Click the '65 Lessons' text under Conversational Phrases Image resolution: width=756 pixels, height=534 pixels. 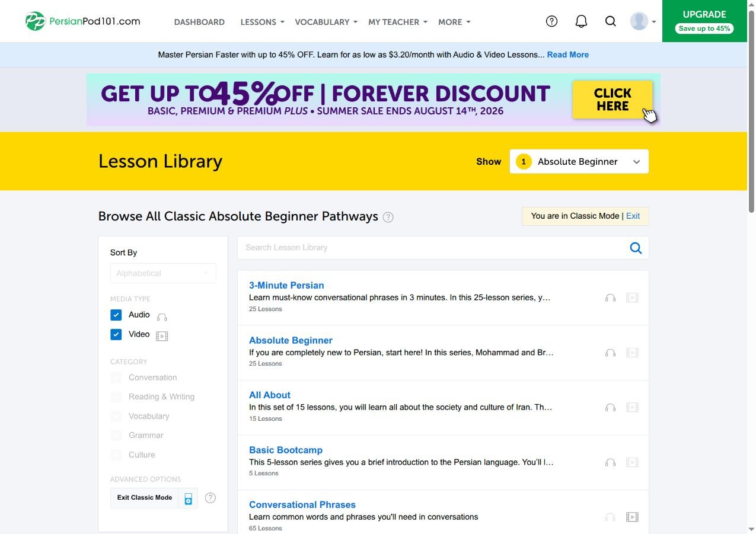265,528
